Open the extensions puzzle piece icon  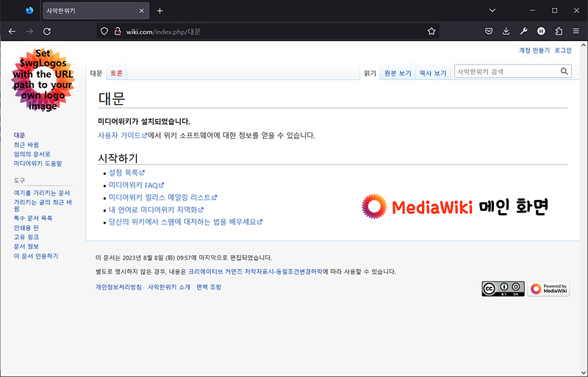[x=559, y=32]
